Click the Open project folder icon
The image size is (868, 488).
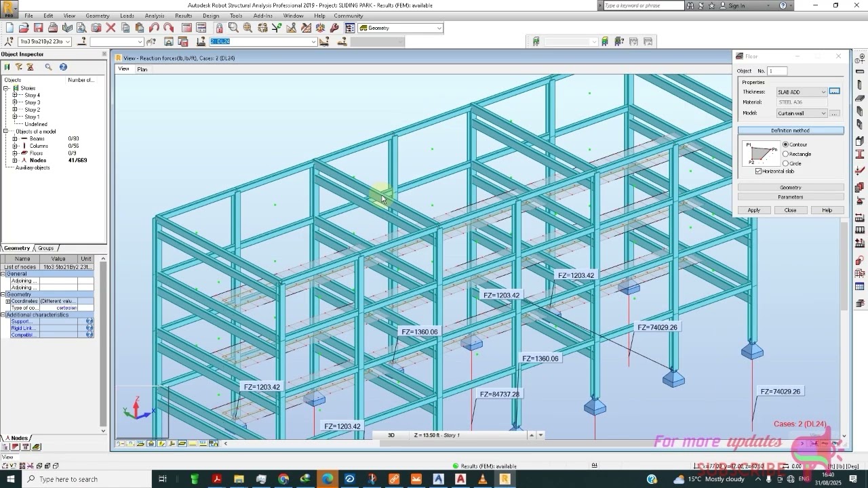[24, 28]
